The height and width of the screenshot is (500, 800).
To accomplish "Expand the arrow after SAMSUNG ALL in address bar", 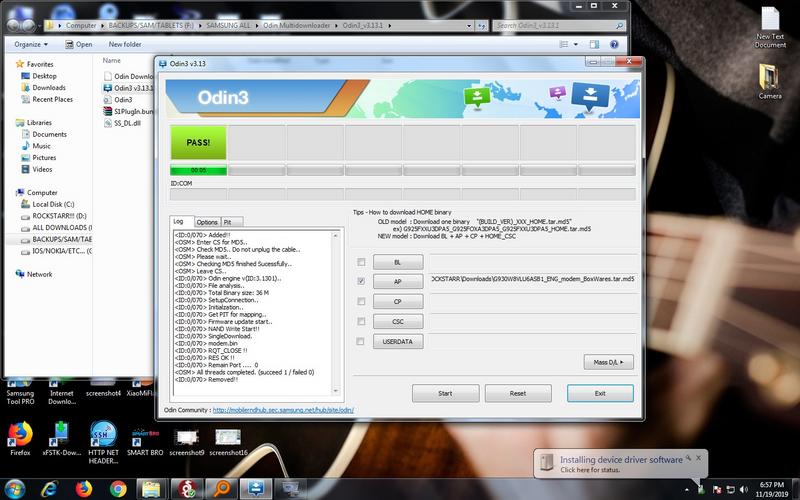I will [257, 26].
